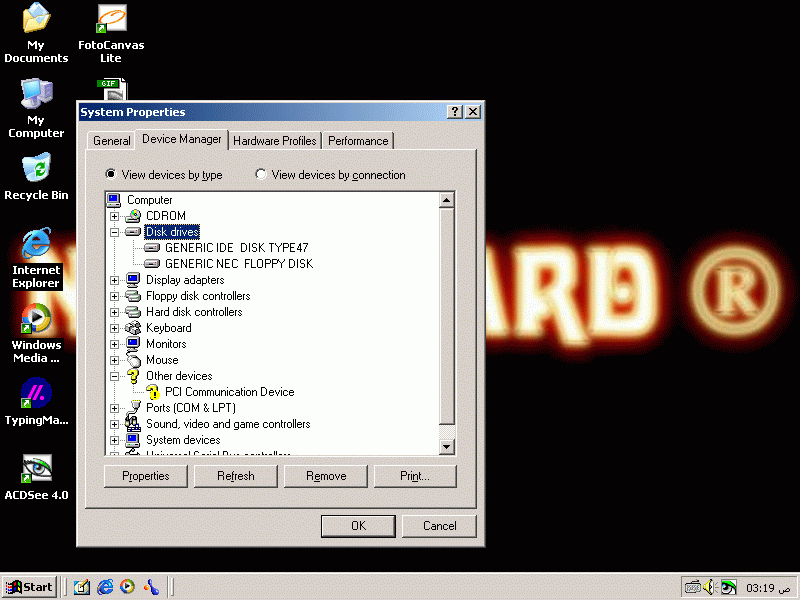Collapse the Disk drives node

pos(114,232)
